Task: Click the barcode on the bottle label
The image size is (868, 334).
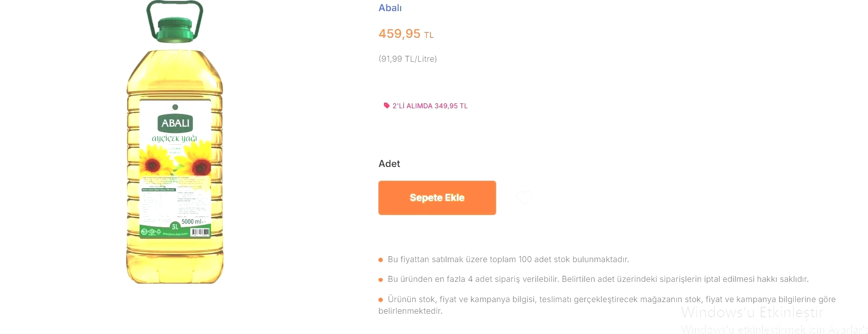Action: click(x=200, y=232)
